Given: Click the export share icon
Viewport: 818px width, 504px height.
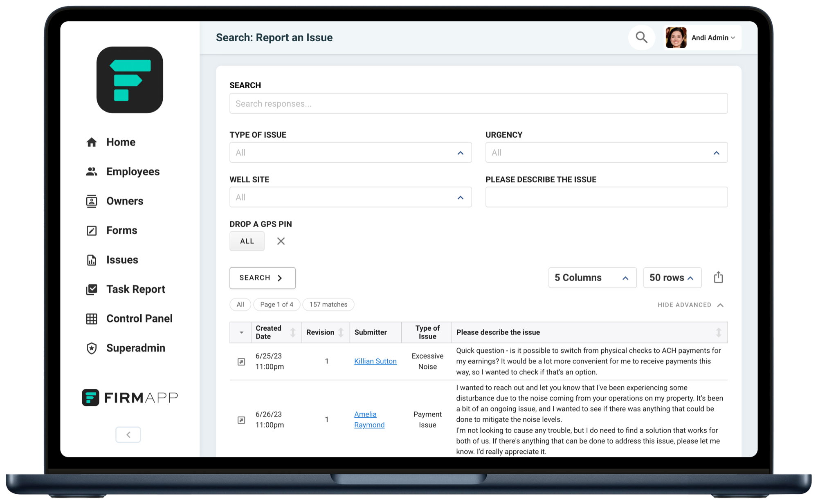Looking at the screenshot, I should tap(718, 278).
